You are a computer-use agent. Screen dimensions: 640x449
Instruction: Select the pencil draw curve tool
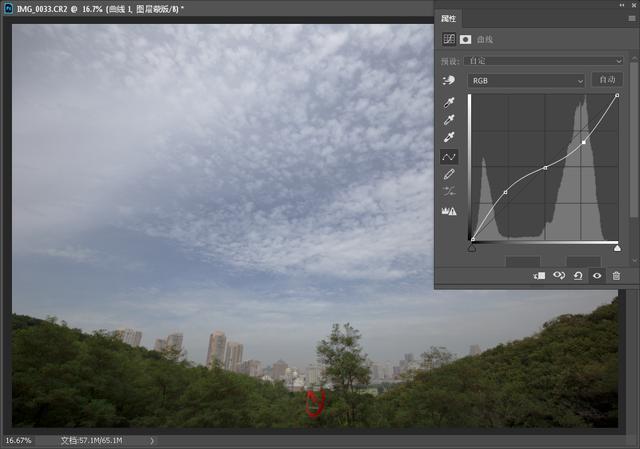(x=449, y=175)
